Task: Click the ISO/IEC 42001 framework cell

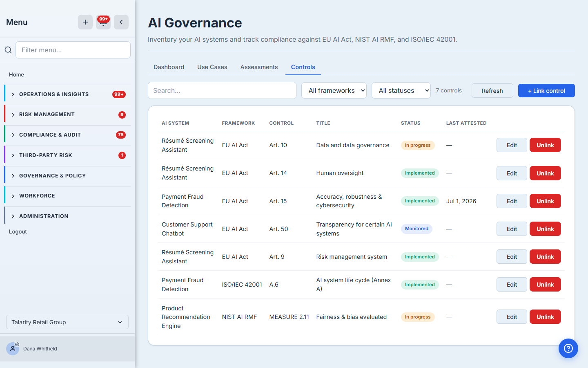Action: [242, 285]
